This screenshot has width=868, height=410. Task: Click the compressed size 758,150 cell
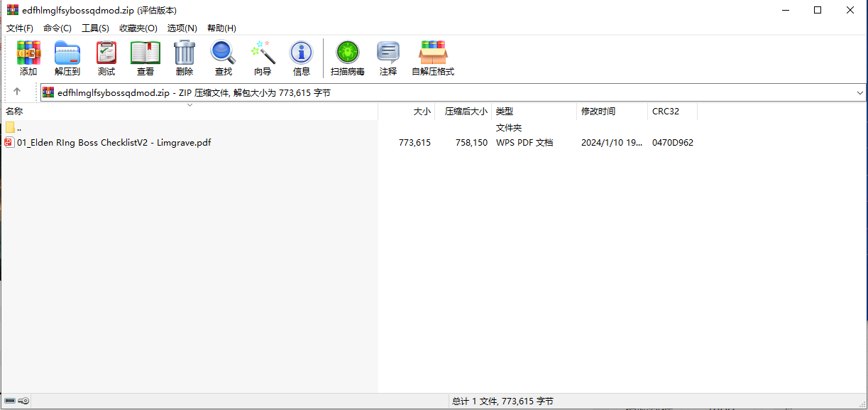click(471, 142)
